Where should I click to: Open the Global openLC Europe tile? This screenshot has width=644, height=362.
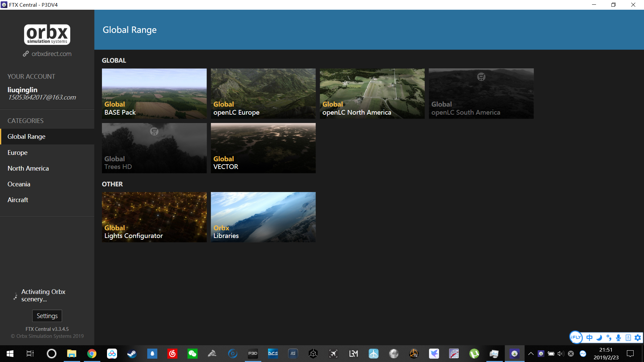263,94
